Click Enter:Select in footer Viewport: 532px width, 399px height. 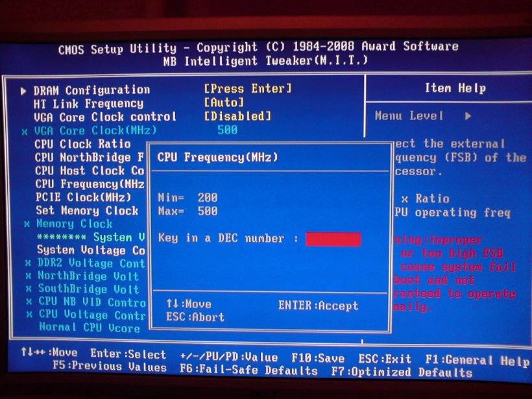point(128,354)
